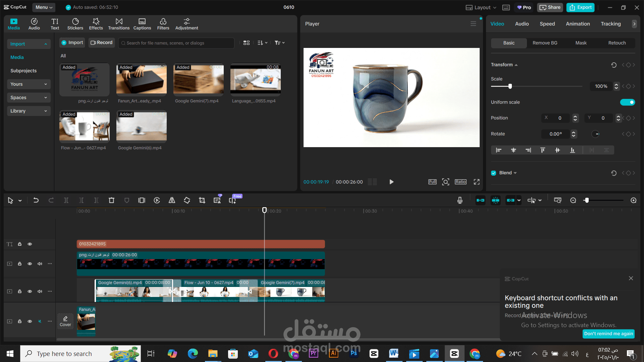Select the crop tool in timeline toolbar
The width and height of the screenshot is (644, 362).
[x=202, y=200]
